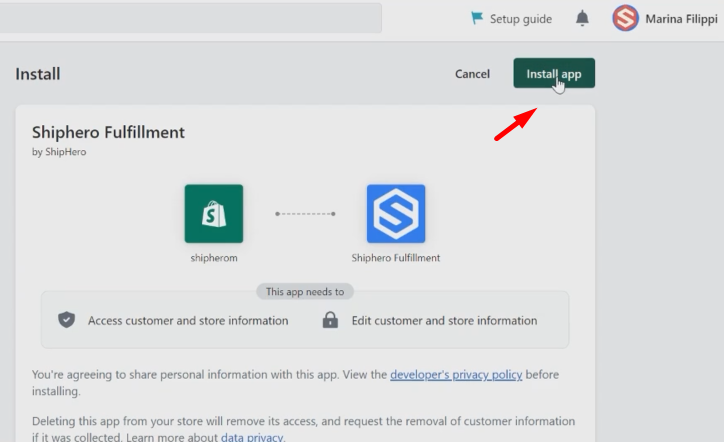Open the developer's privacy policy link
Screen dimensions: 724x442
click(456, 374)
